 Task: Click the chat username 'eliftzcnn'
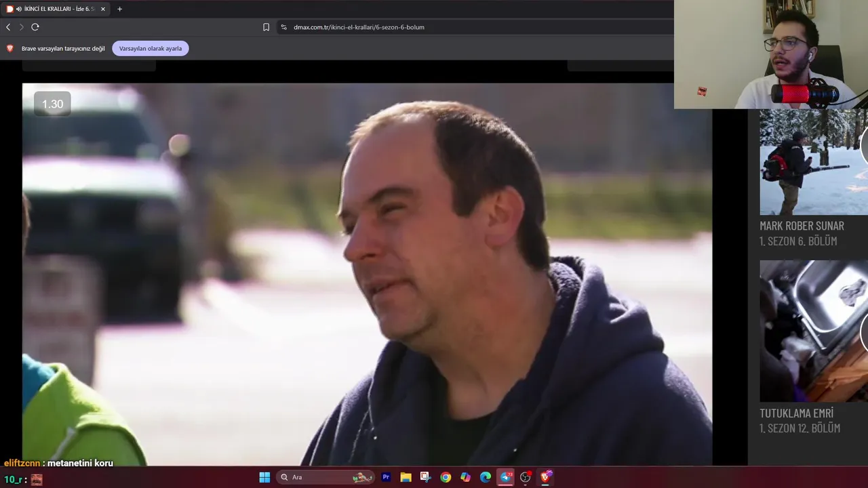(22, 464)
